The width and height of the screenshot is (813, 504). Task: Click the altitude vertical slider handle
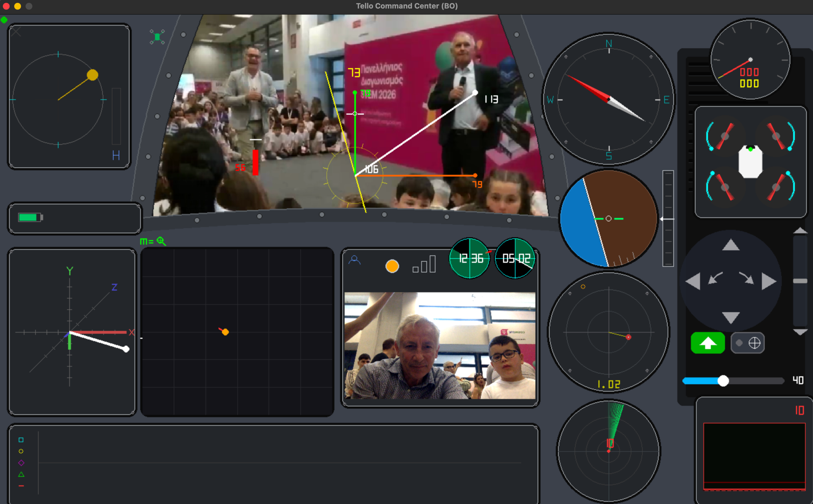click(x=800, y=281)
